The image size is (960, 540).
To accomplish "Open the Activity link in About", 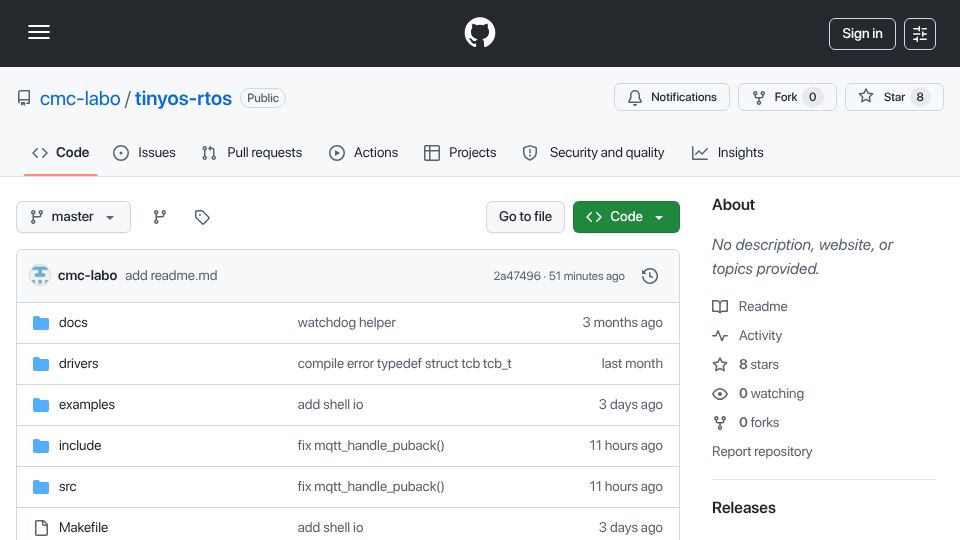I will pyautogui.click(x=748, y=336).
